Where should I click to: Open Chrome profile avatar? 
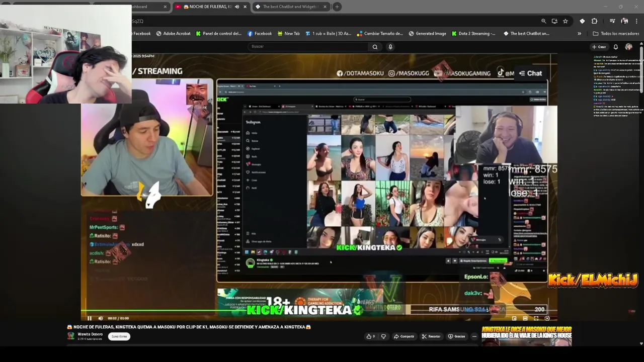624,21
